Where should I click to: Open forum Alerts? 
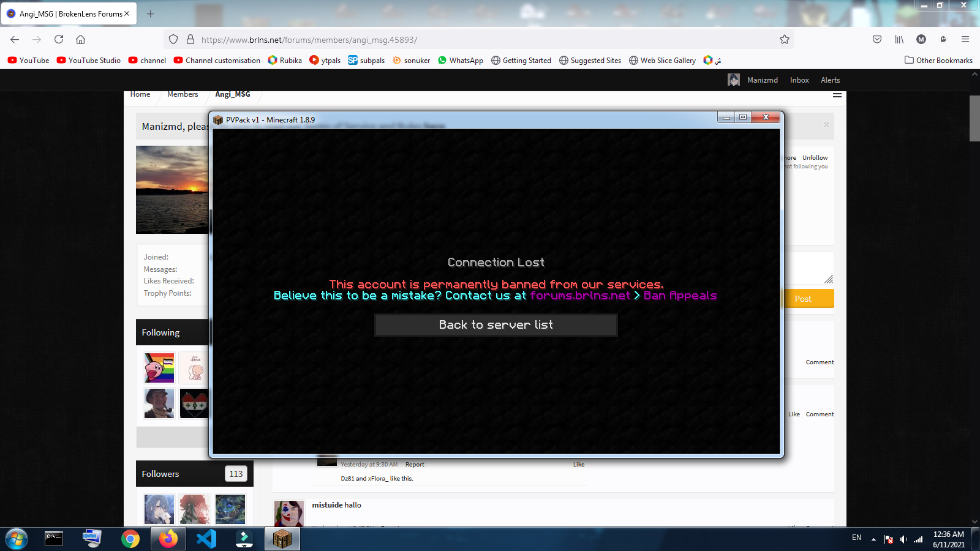831,80
